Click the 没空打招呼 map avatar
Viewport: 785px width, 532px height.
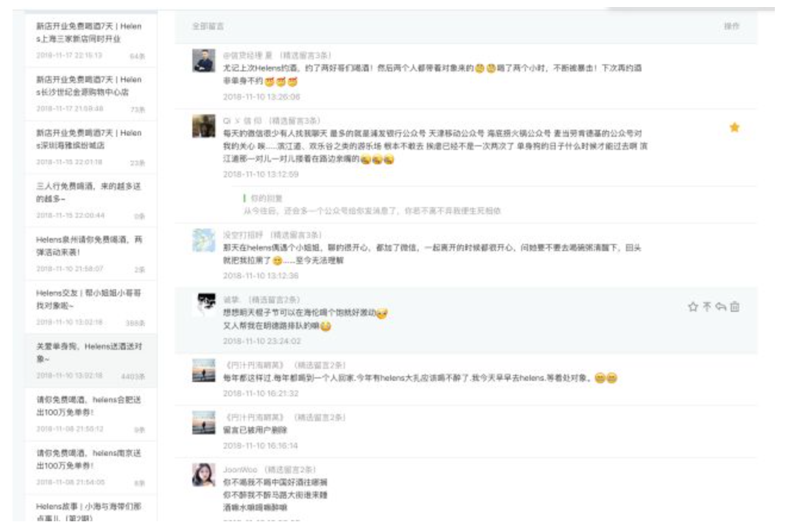click(x=204, y=240)
